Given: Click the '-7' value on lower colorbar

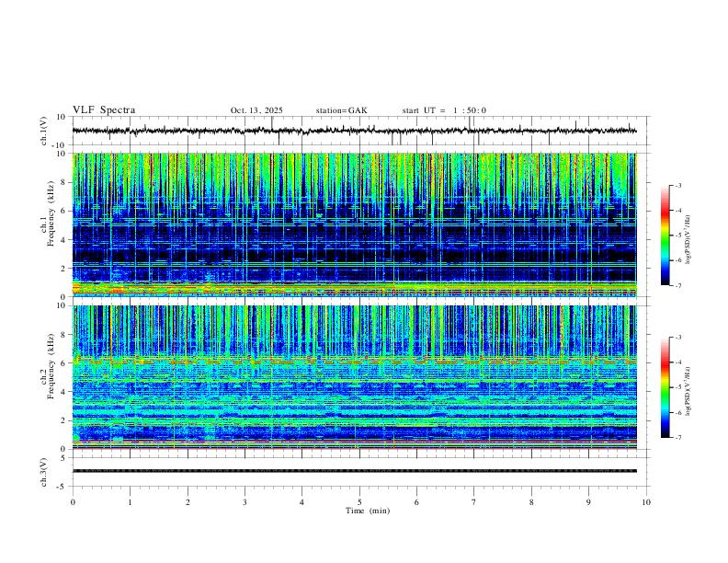Looking at the screenshot, I should [677, 438].
